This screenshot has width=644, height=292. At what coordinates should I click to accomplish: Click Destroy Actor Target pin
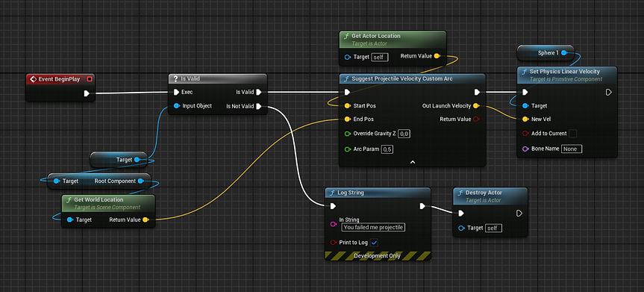click(461, 228)
